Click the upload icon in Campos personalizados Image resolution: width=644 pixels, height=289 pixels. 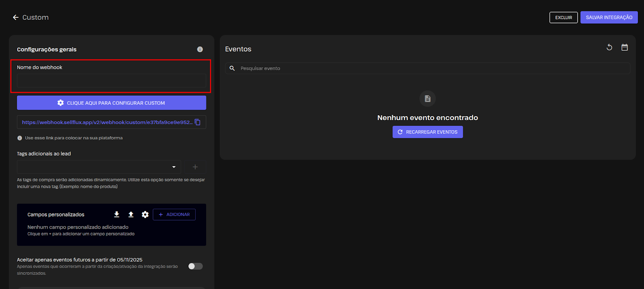pyautogui.click(x=131, y=214)
